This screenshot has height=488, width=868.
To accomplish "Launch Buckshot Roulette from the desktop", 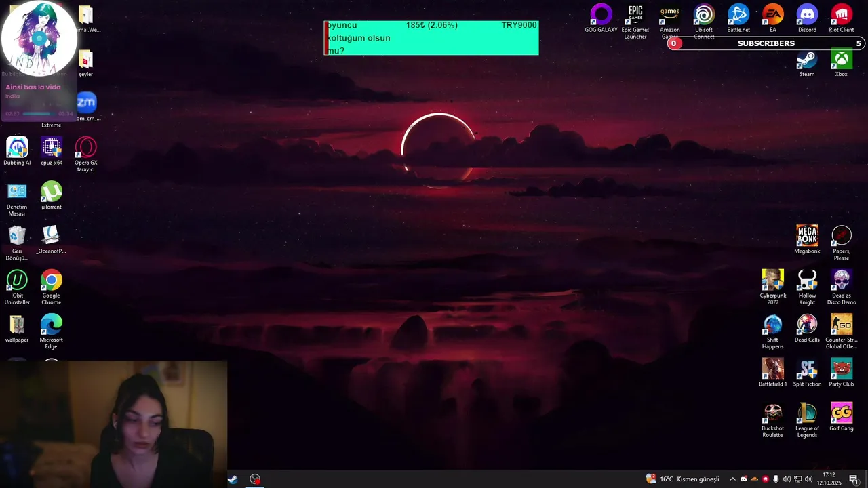I will [772, 420].
